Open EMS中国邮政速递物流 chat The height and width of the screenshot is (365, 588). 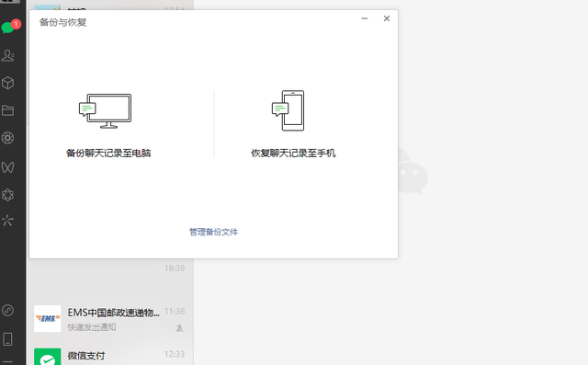tap(110, 319)
